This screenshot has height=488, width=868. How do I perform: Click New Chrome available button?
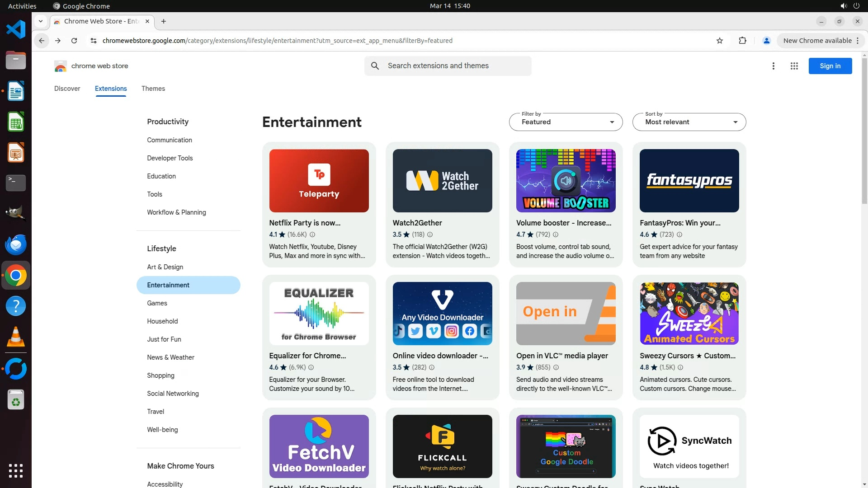click(x=817, y=41)
